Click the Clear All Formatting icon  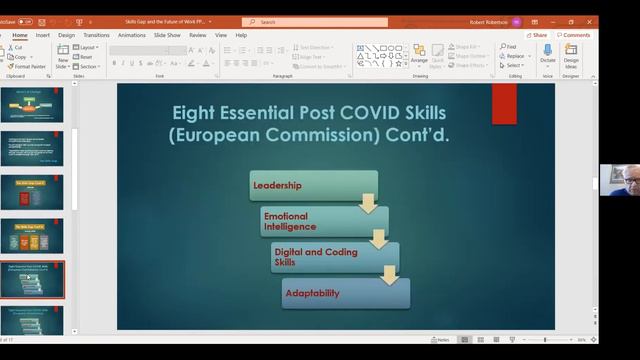(x=212, y=51)
